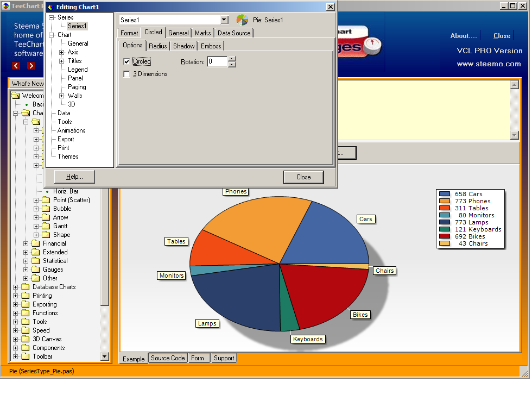Open the Data Source tab
This screenshot has width=532, height=407.
pyautogui.click(x=234, y=33)
